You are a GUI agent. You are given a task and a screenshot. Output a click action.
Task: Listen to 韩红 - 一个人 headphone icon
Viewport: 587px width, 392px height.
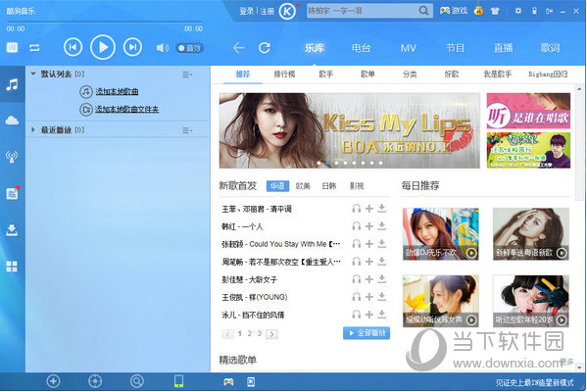point(357,225)
